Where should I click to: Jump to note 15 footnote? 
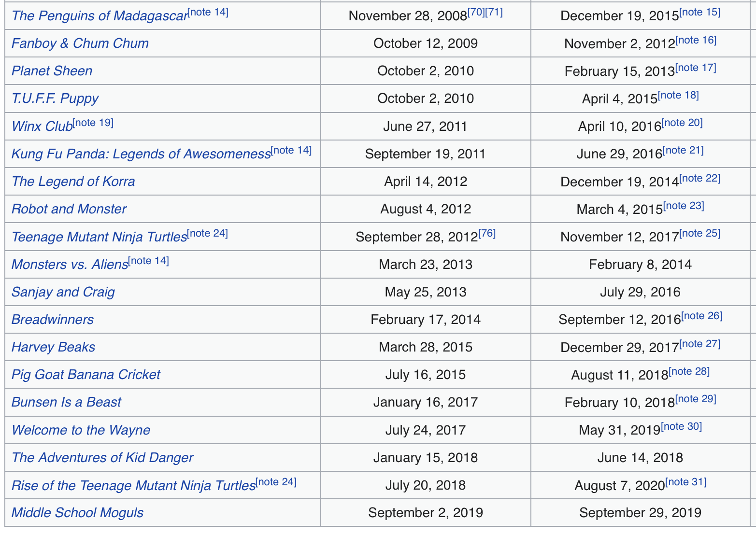[700, 12]
